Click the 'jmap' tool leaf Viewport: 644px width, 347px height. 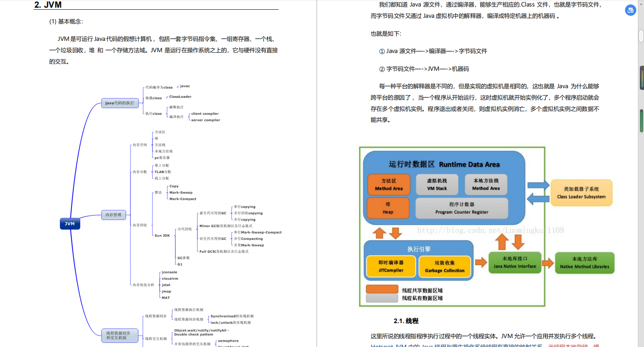click(x=167, y=291)
